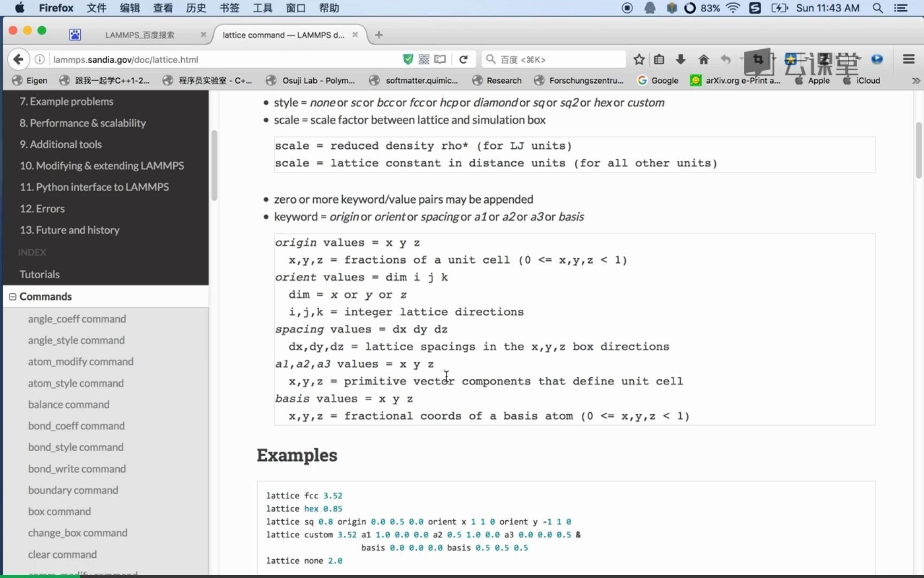This screenshot has width=924, height=578.
Task: Bookmark this page with star icon
Action: pyautogui.click(x=639, y=59)
